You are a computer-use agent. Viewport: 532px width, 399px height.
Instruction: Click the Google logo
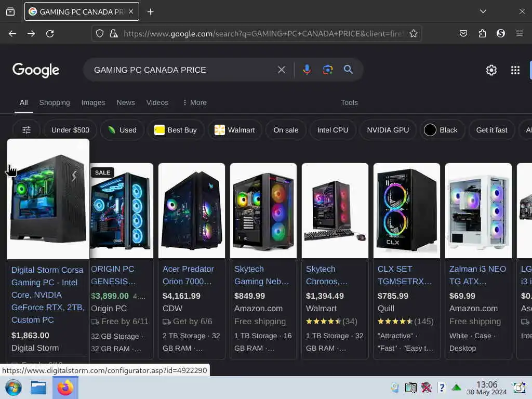coord(36,70)
